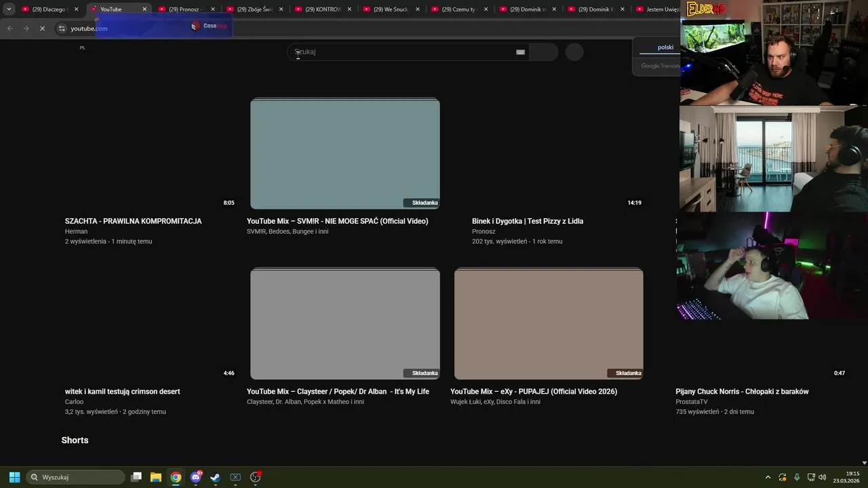Click the "Shorts" section heading
This screenshot has width=868, height=488.
pos(75,440)
